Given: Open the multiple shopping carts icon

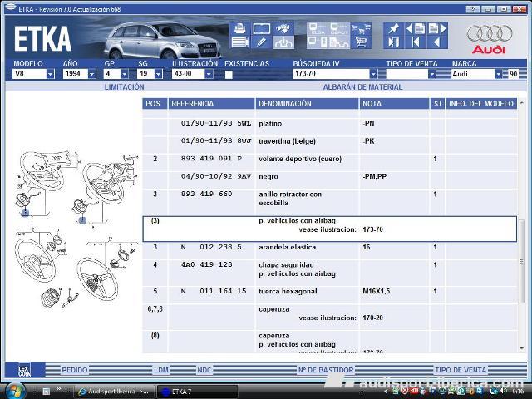Looking at the screenshot, I should click(x=361, y=29).
